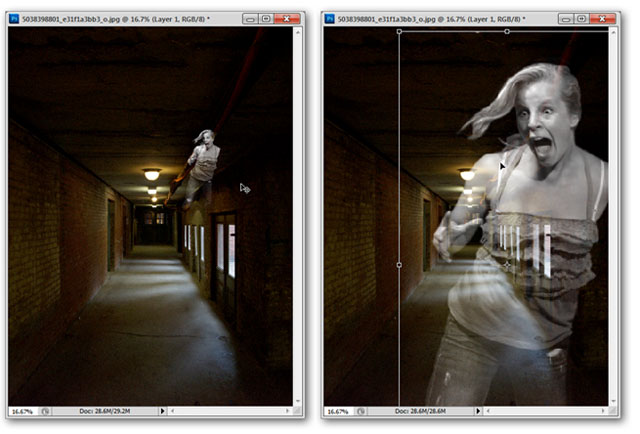This screenshot has height=434, width=640.
Task: Maximize the left document window
Action: [x=266, y=19]
